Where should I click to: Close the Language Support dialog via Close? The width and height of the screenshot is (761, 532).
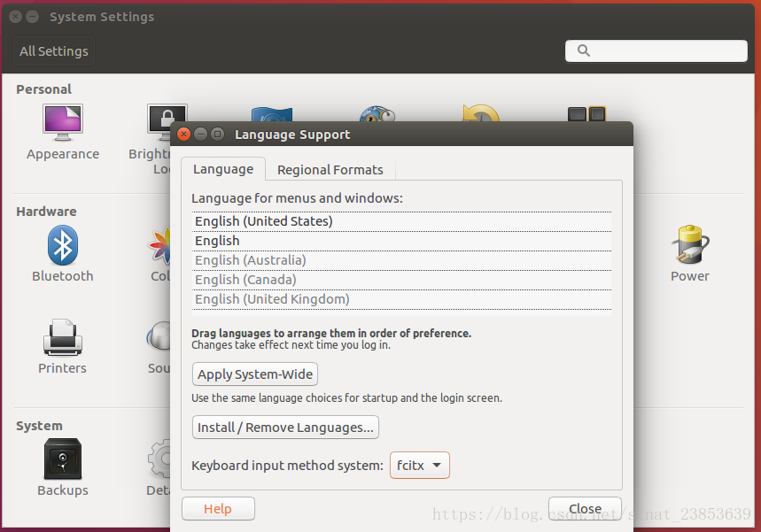[x=585, y=509]
